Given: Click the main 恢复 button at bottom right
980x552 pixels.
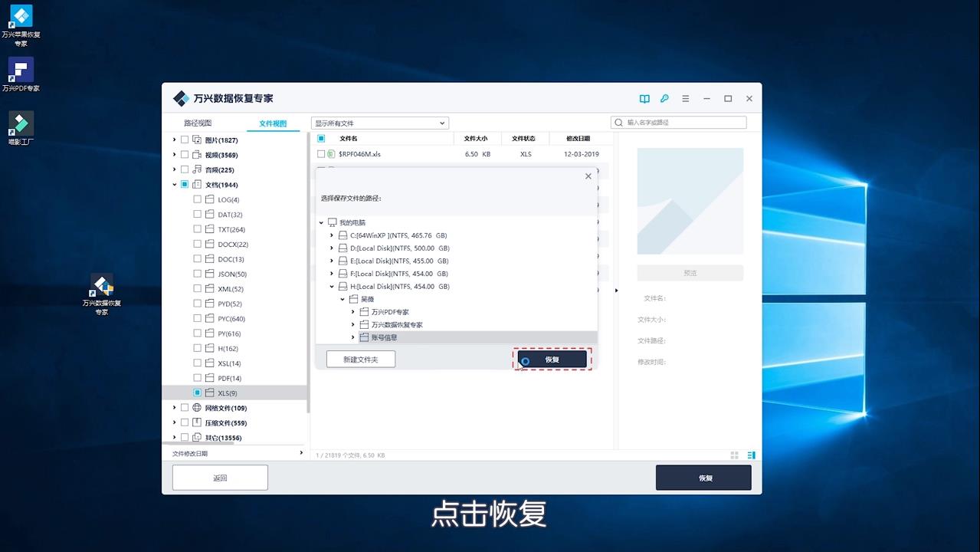Looking at the screenshot, I should [x=703, y=478].
